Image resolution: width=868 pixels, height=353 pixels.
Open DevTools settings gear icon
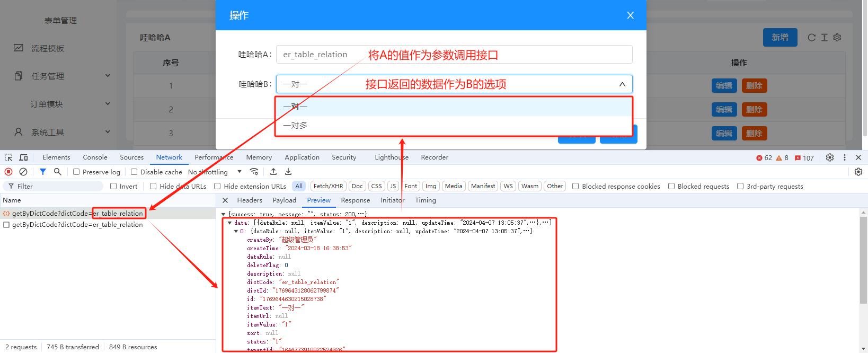point(830,157)
